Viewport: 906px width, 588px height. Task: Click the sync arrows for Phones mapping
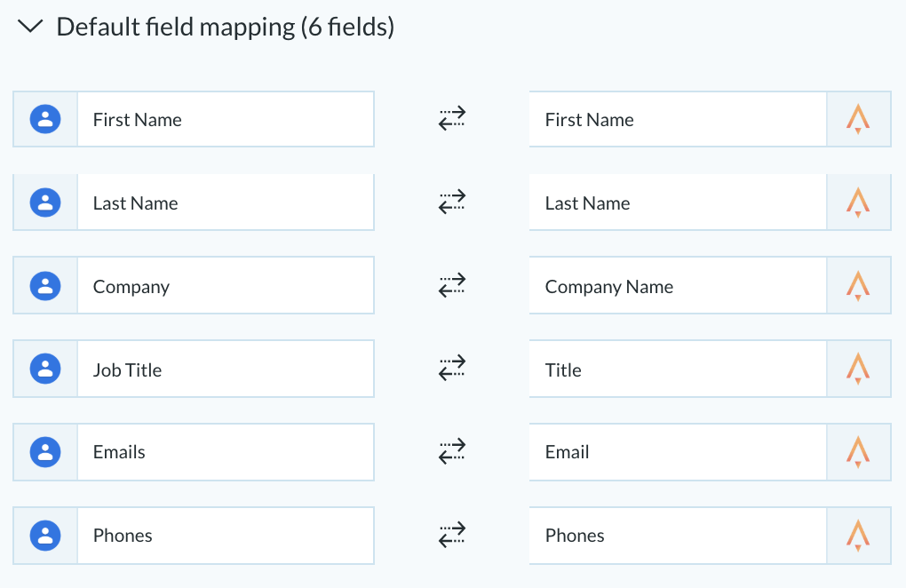(x=452, y=535)
